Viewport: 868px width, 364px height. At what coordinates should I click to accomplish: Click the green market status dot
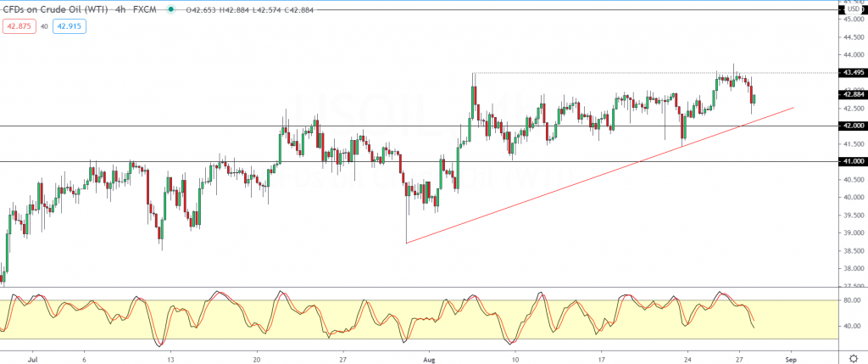click(173, 9)
